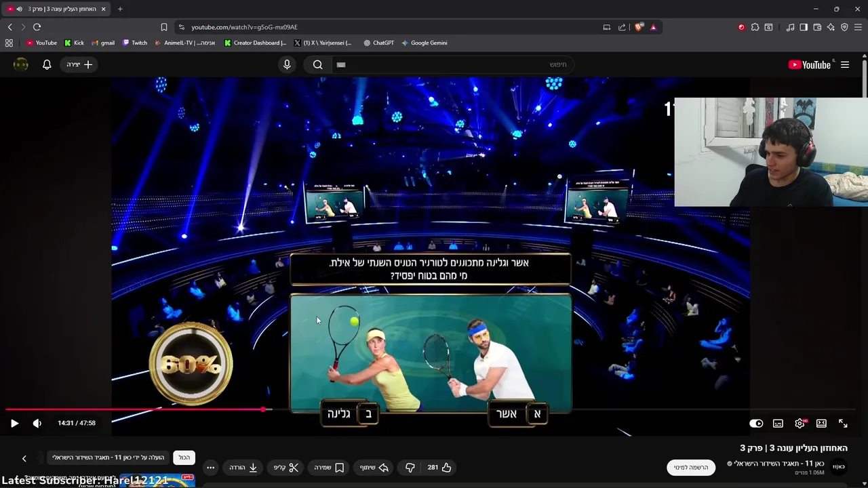This screenshot has width=868, height=488.
Task: Go to YouTube home via the logo
Action: (x=810, y=64)
